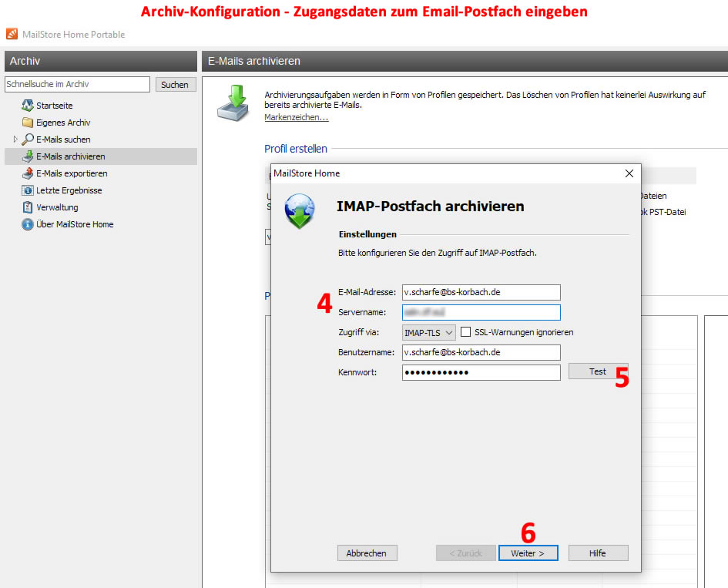Viewport: 728px width, 588px height.
Task: Click the E-Mails exportieren icon
Action: pyautogui.click(x=28, y=173)
